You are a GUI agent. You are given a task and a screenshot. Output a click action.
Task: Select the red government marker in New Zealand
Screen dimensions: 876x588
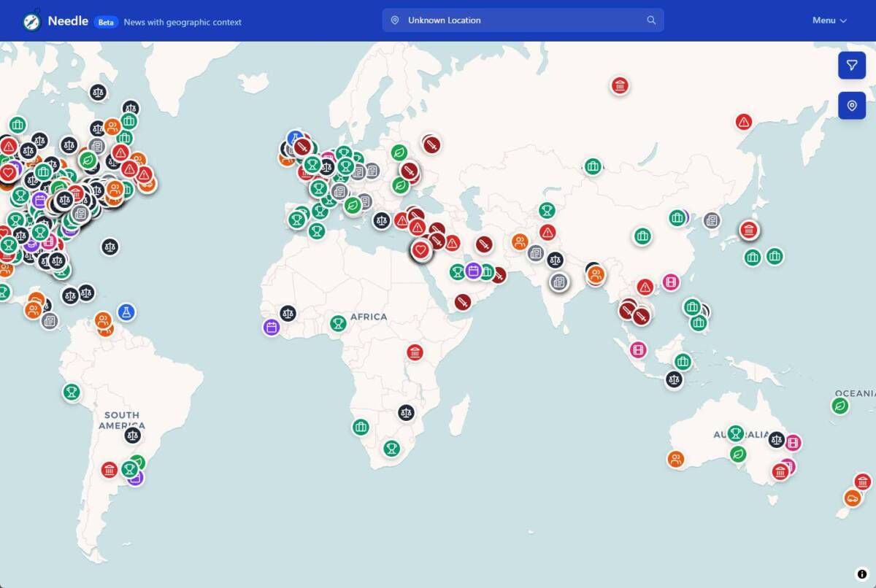point(863,481)
